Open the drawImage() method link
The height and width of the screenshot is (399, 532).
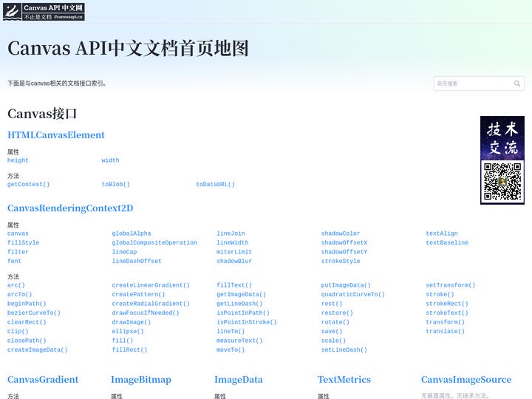point(132,322)
